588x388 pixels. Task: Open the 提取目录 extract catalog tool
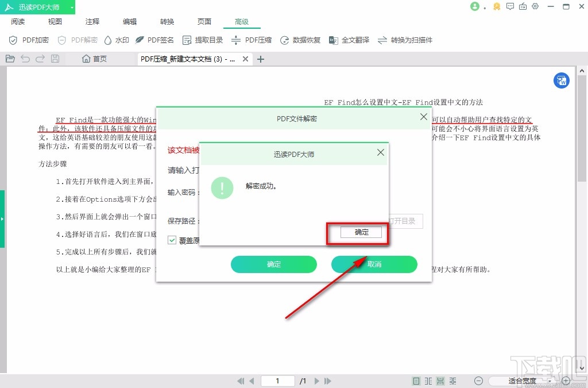(204, 40)
